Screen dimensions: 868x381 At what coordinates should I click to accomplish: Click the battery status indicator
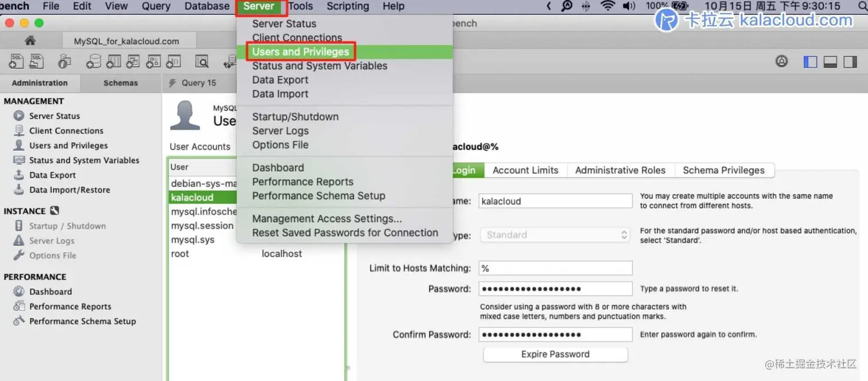pyautogui.click(x=680, y=6)
